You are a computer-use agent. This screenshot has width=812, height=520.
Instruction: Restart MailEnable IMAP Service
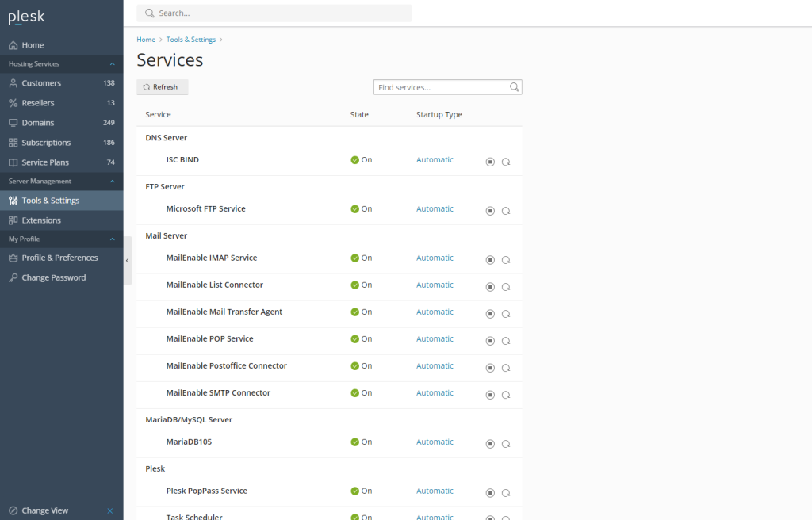[x=506, y=260]
